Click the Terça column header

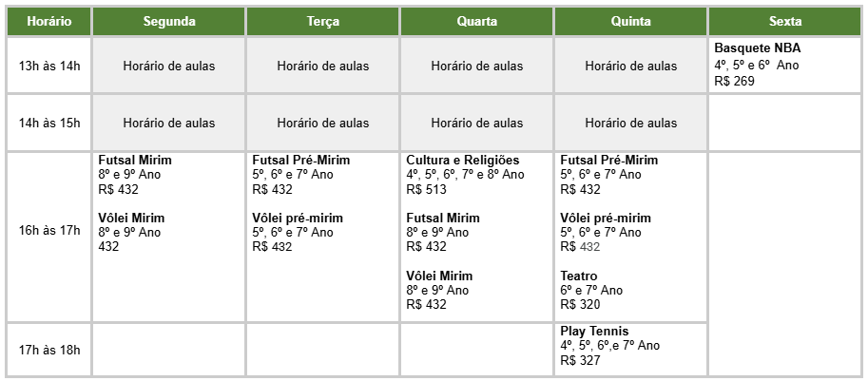(323, 20)
